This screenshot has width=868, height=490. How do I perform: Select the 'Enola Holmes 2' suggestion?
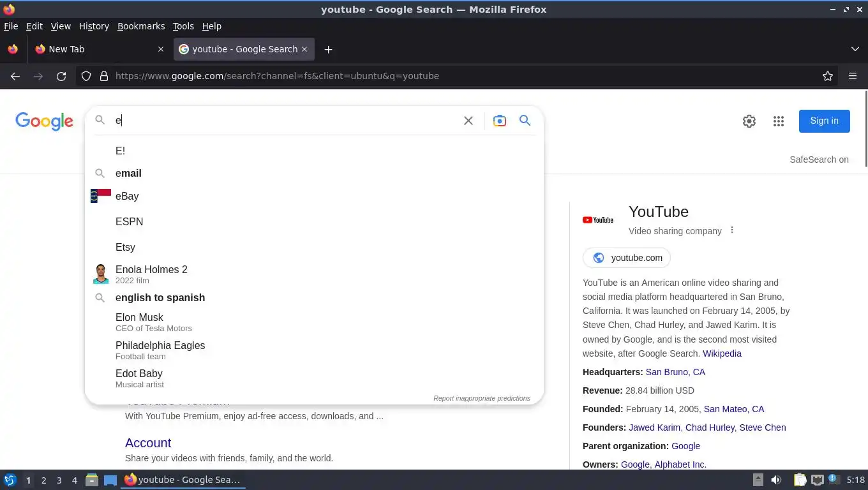coord(314,274)
